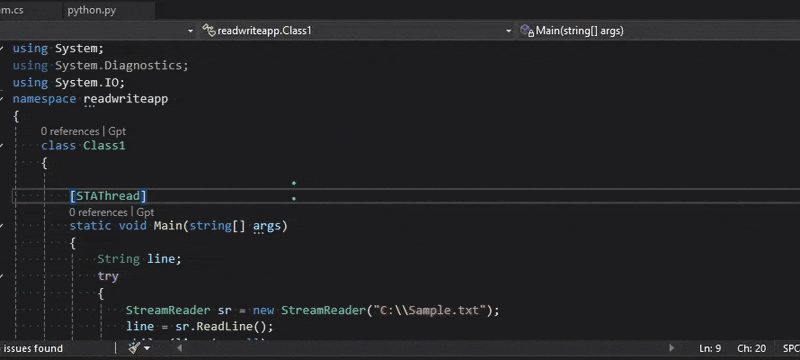Click the horizontal scrollbar left arrow
Viewport: 800px width, 360px height.
[x=179, y=348]
